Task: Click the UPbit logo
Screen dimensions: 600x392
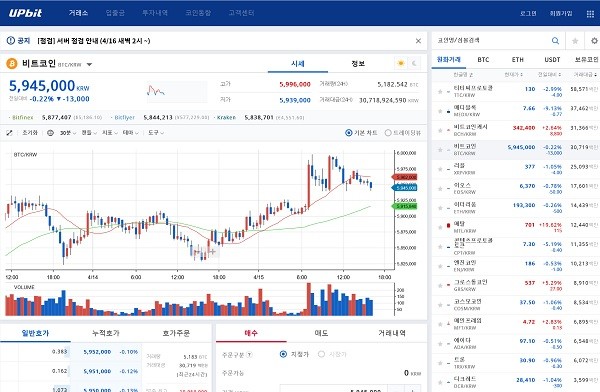Action: point(25,13)
